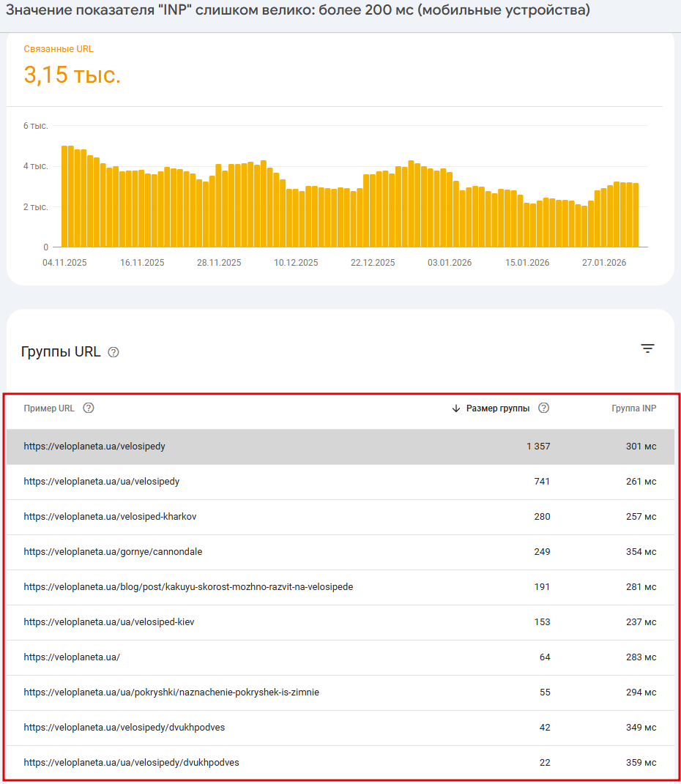Open the filter icon for URL groups
Viewport: 681px width, 784px height.
pos(647,348)
